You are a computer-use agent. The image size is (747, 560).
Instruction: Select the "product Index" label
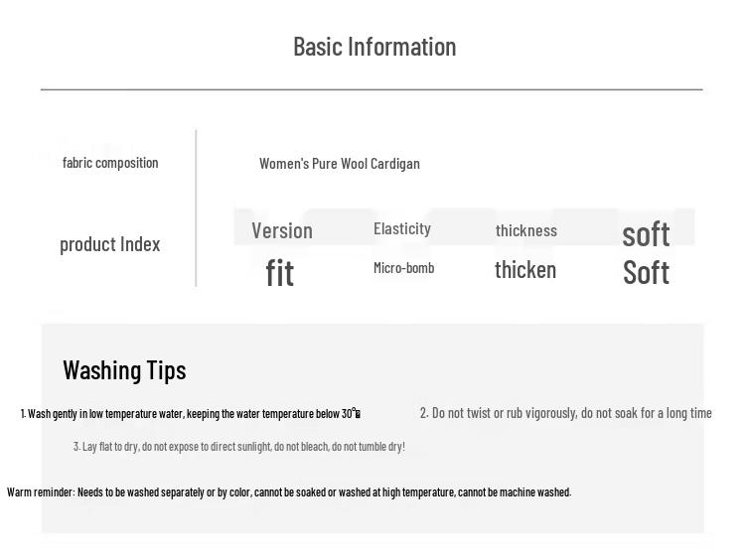coord(109,244)
